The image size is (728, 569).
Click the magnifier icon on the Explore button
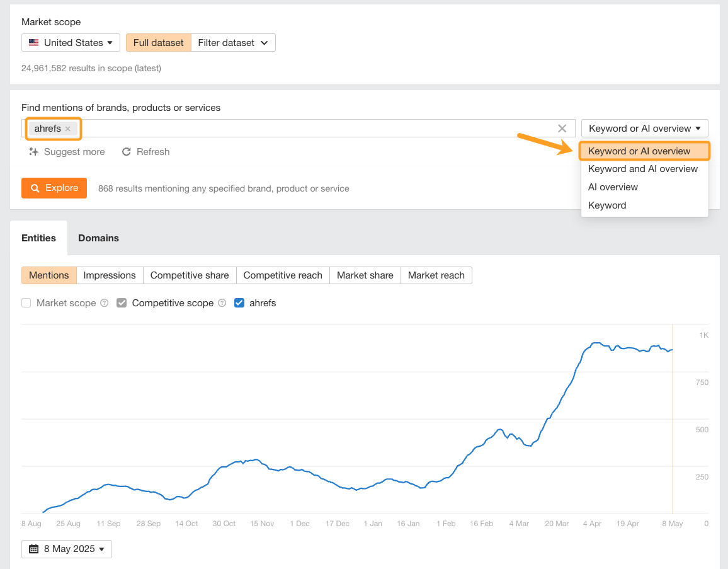(x=37, y=188)
